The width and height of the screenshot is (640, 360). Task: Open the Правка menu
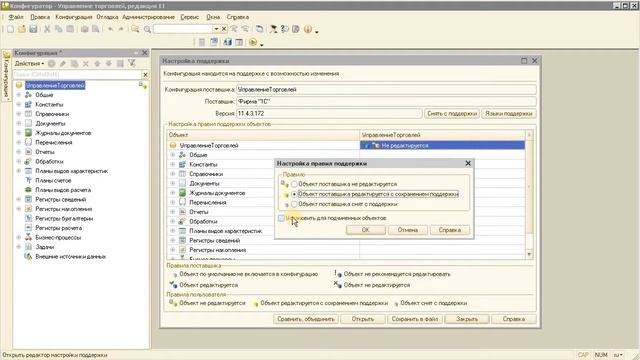click(x=40, y=17)
